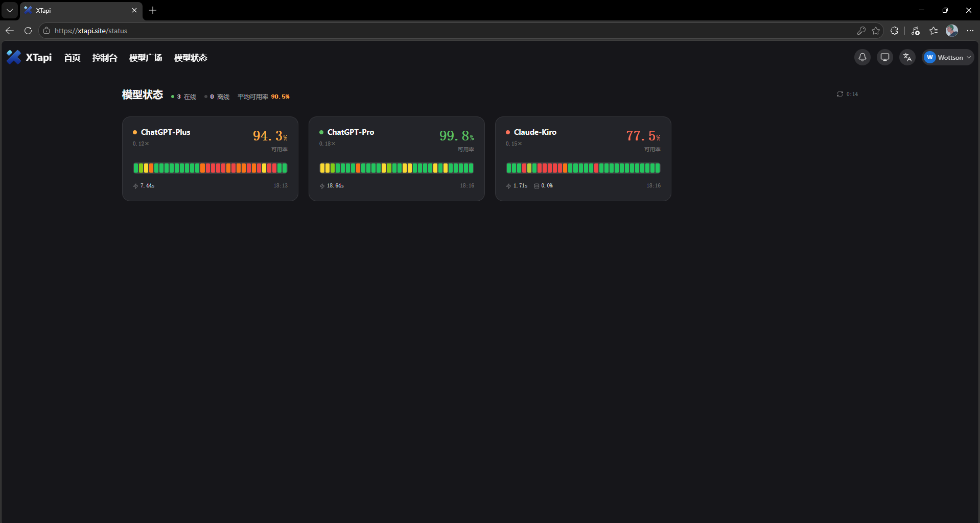Image resolution: width=980 pixels, height=523 pixels.
Task: Click the 7.44s latency value
Action: pyautogui.click(x=148, y=186)
